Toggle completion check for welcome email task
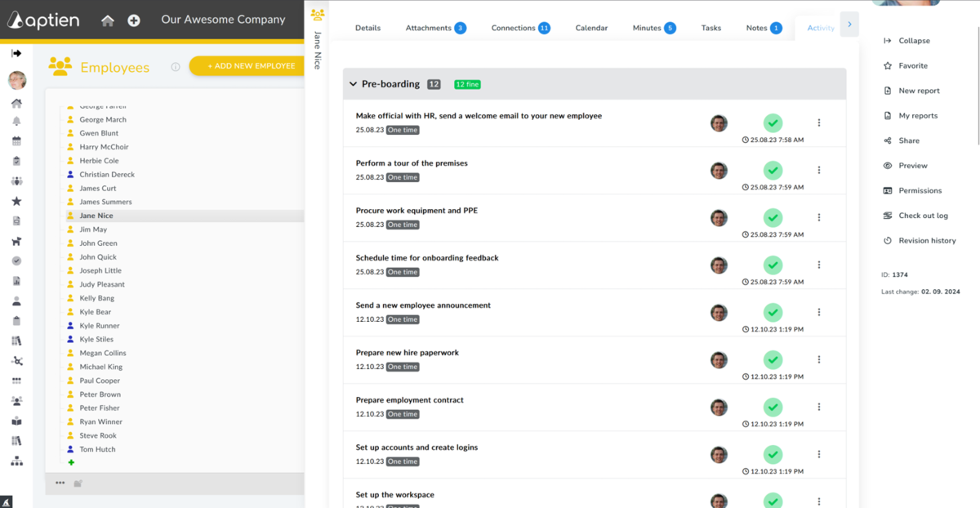 coord(773,123)
